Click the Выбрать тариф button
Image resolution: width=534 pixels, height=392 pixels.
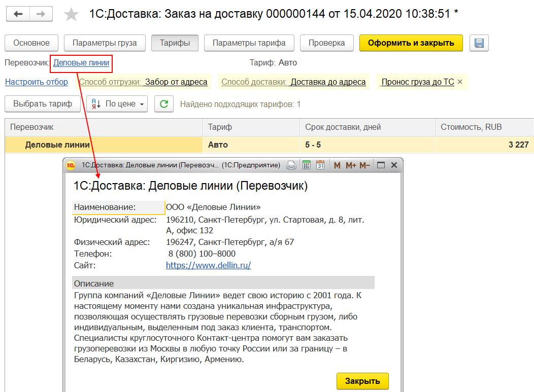coord(43,104)
